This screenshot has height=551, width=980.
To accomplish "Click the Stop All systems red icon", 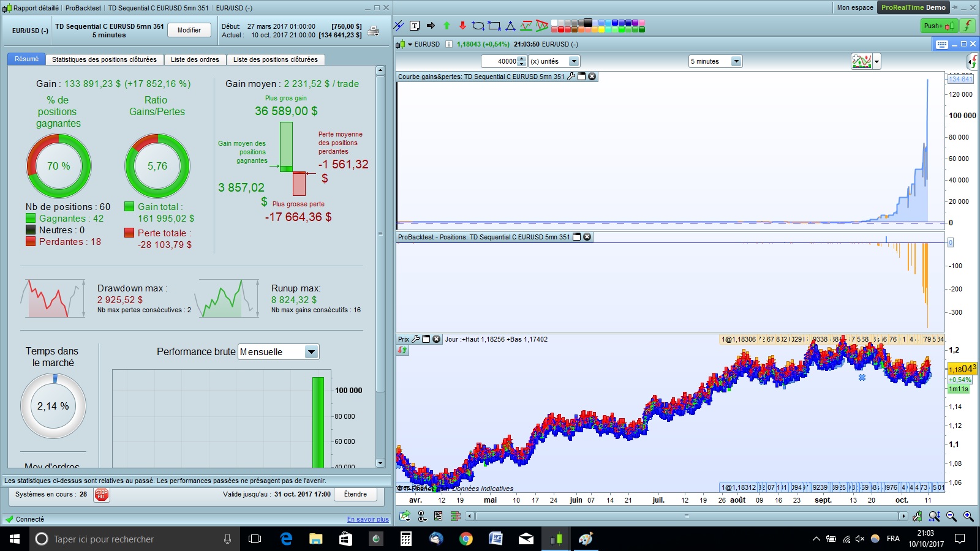I will 102,495.
